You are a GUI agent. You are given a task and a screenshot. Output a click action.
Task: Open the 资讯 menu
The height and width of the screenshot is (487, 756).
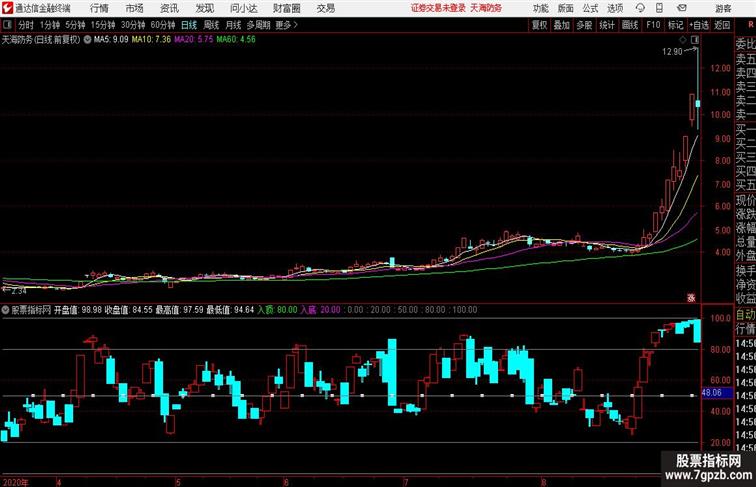pyautogui.click(x=169, y=8)
